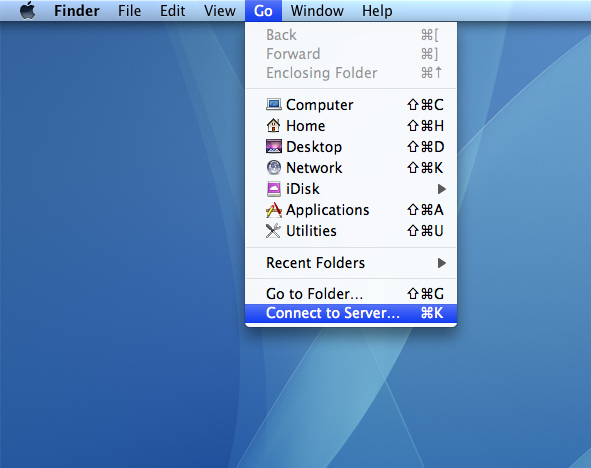Click the Network globe icon

274,167
